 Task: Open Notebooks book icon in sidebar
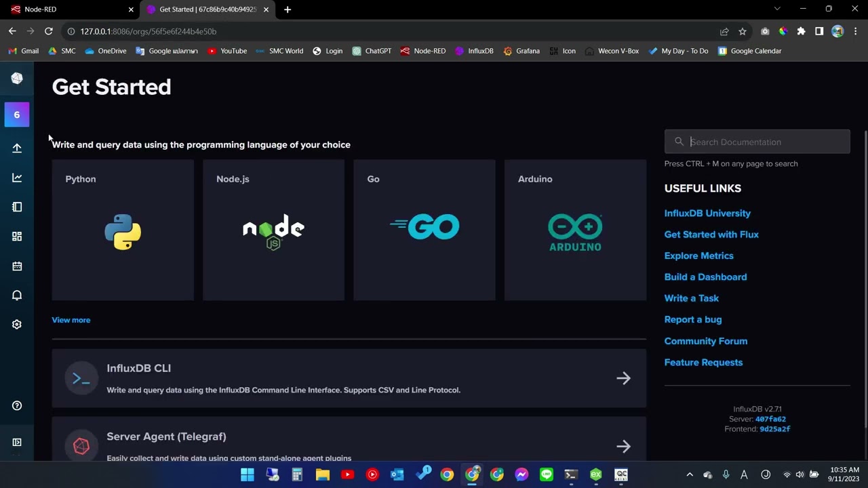click(x=17, y=207)
